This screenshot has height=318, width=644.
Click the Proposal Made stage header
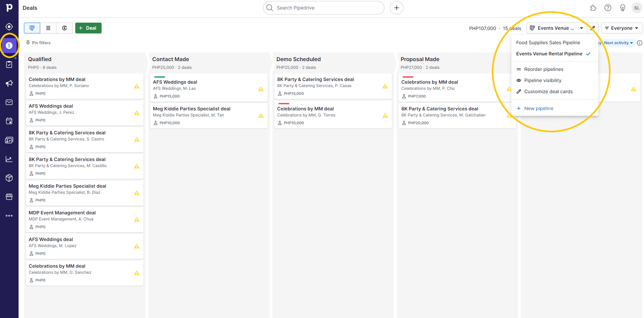[420, 59]
